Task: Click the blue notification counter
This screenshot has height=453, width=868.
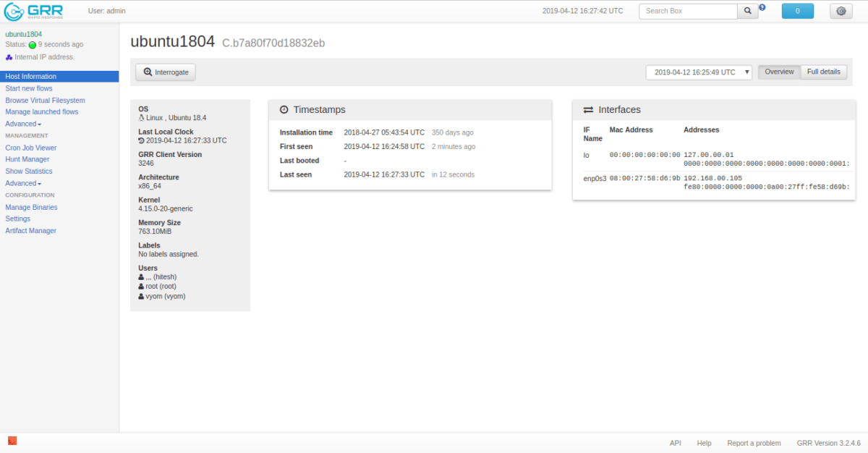Action: (x=797, y=11)
